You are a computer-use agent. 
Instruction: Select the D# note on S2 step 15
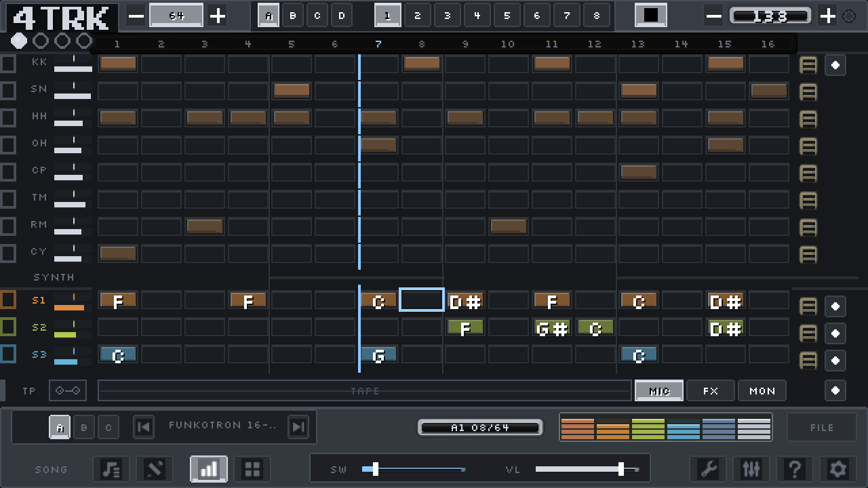725,329
